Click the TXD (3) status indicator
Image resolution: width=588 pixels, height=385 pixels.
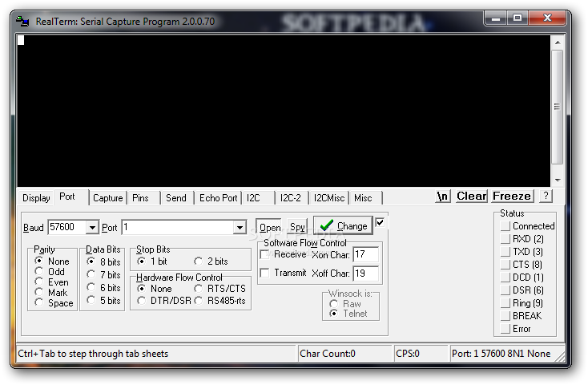[505, 252]
